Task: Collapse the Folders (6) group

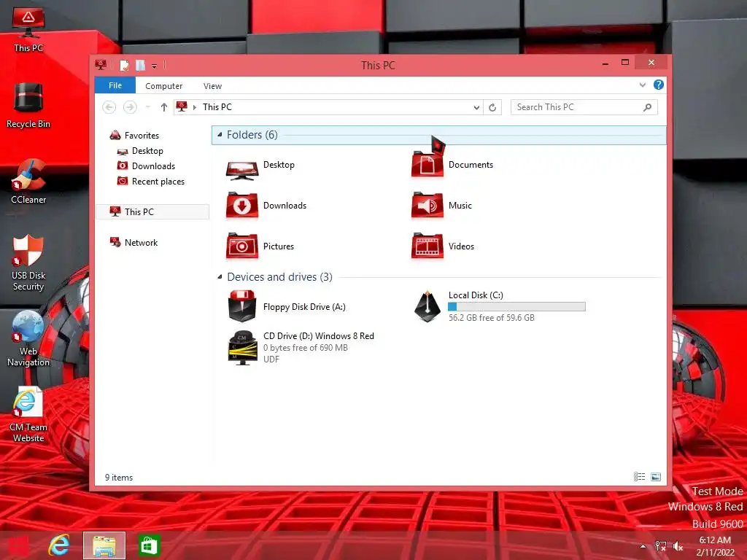Action: (x=220, y=135)
